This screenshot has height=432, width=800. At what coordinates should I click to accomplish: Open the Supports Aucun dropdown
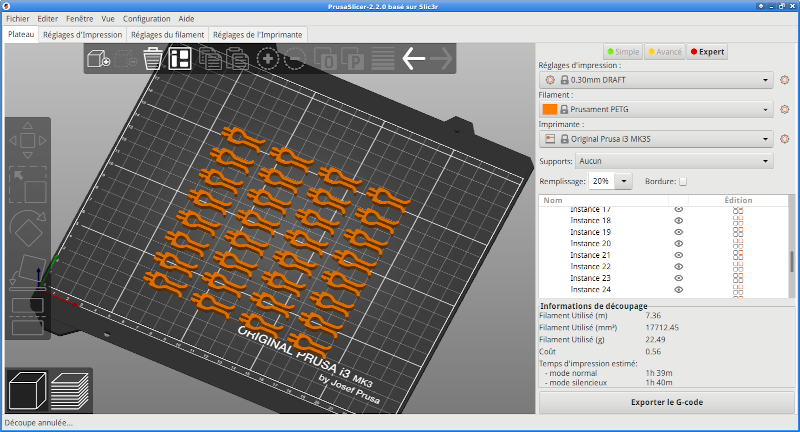(x=674, y=161)
